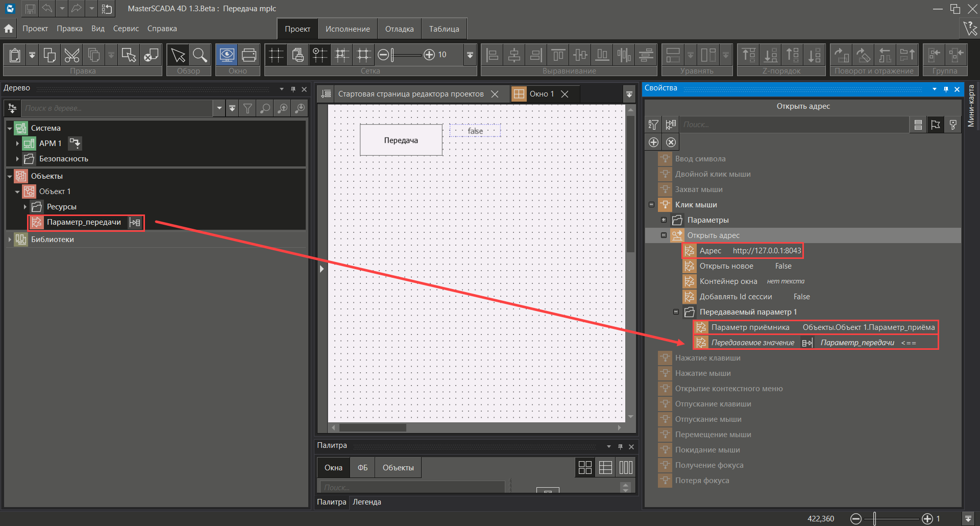980x526 pixels.
Task: Open the Объекты palette tab
Action: click(x=398, y=468)
